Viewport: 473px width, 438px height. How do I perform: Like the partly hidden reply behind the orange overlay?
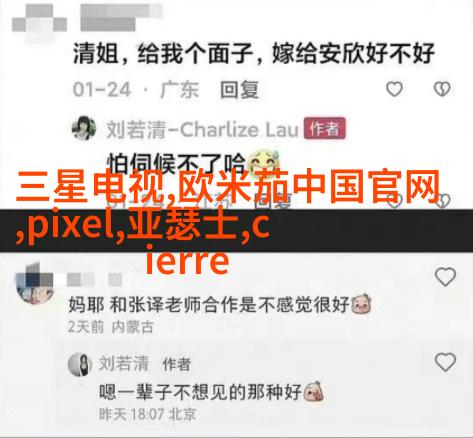[x=394, y=200]
